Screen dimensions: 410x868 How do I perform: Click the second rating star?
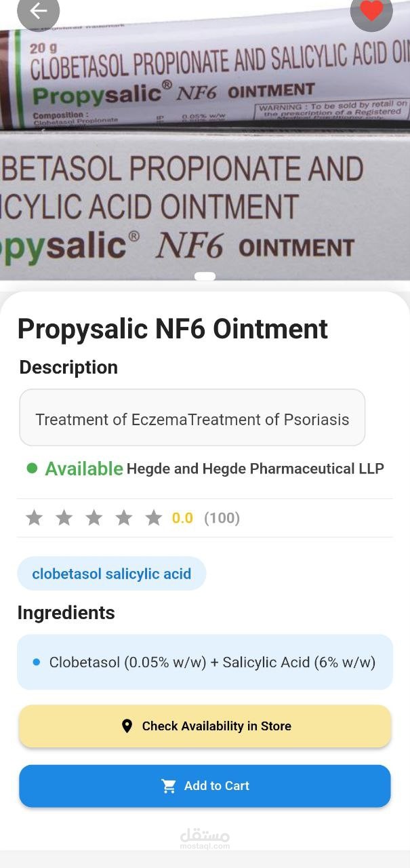coord(64,518)
